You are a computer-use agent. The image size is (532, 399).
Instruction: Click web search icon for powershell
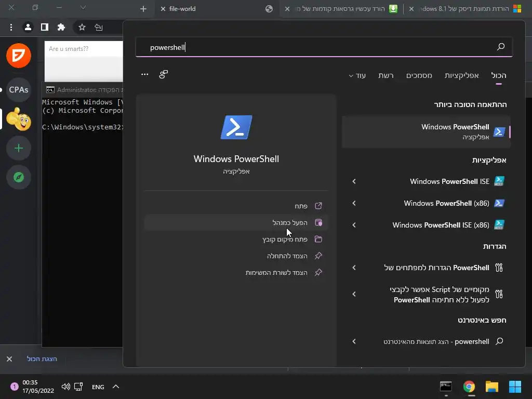click(499, 341)
